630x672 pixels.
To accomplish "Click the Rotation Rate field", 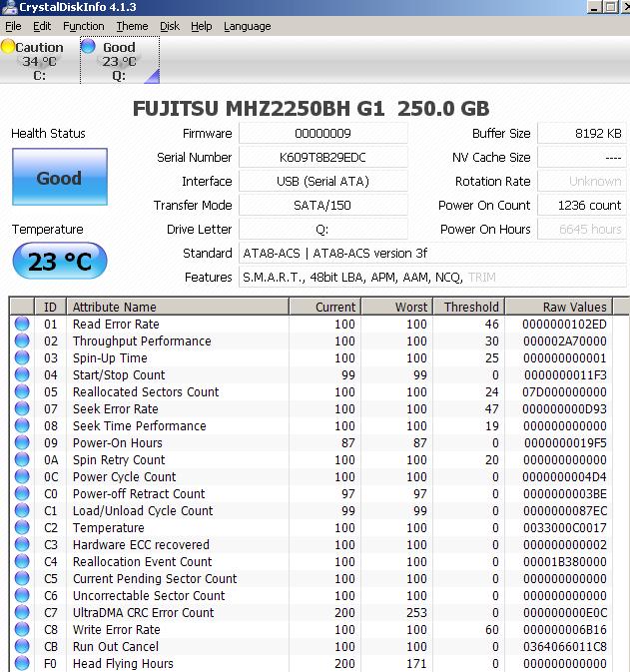I will tap(582, 182).
